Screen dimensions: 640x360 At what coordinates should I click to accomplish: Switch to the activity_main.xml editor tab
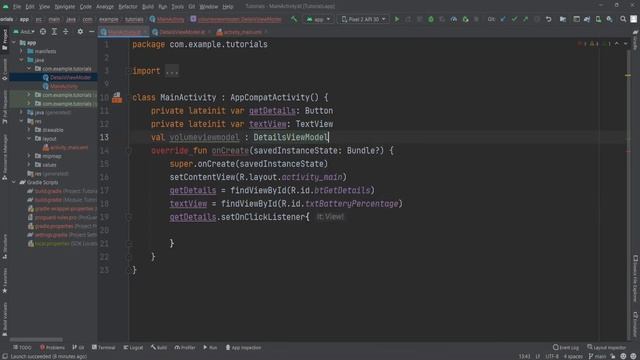pos(242,32)
